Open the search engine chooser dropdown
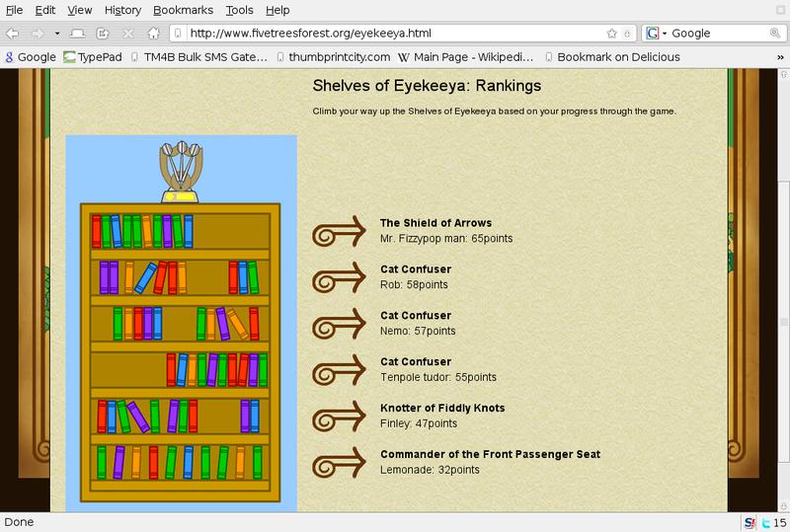This screenshot has height=532, width=790. tap(657, 34)
